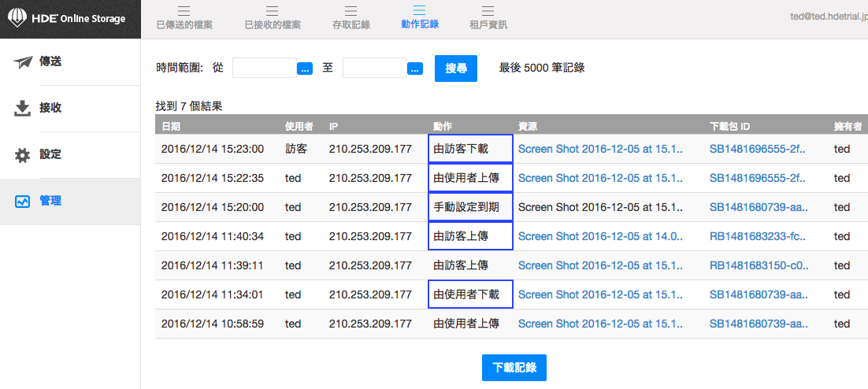Click the ted@ted.hdetrial.jp account text
The height and width of the screenshot is (389, 868).
click(829, 17)
